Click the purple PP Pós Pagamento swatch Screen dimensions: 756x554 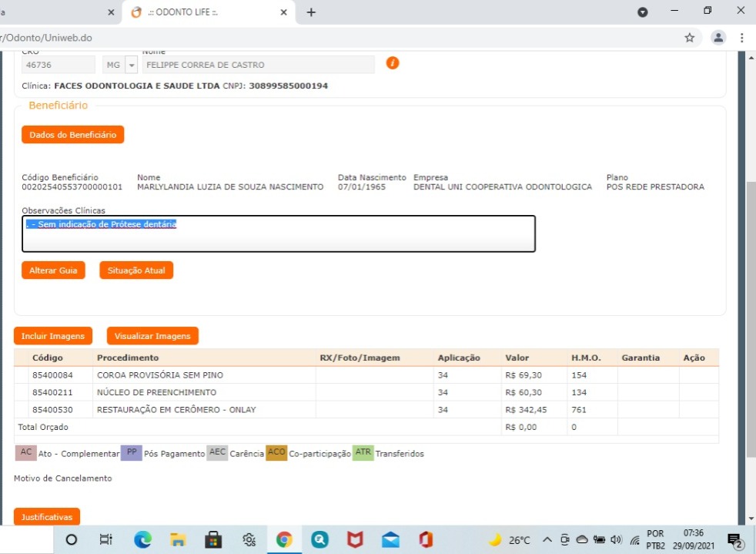point(132,453)
